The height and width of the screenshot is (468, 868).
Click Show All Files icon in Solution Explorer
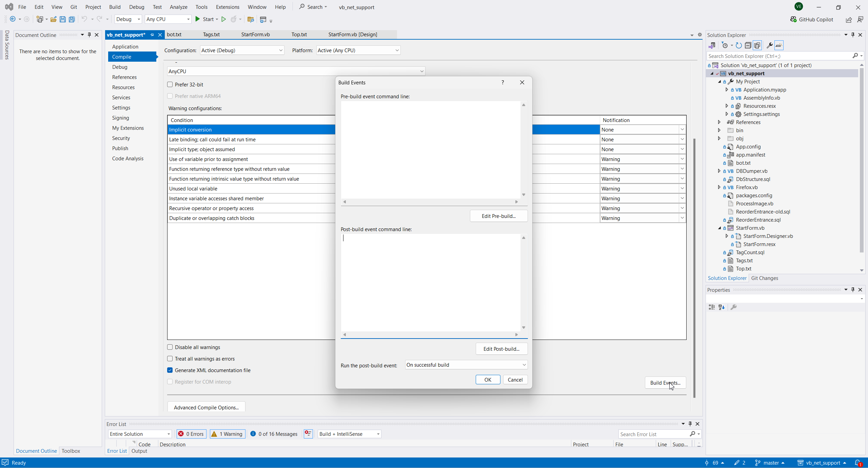[757, 45]
